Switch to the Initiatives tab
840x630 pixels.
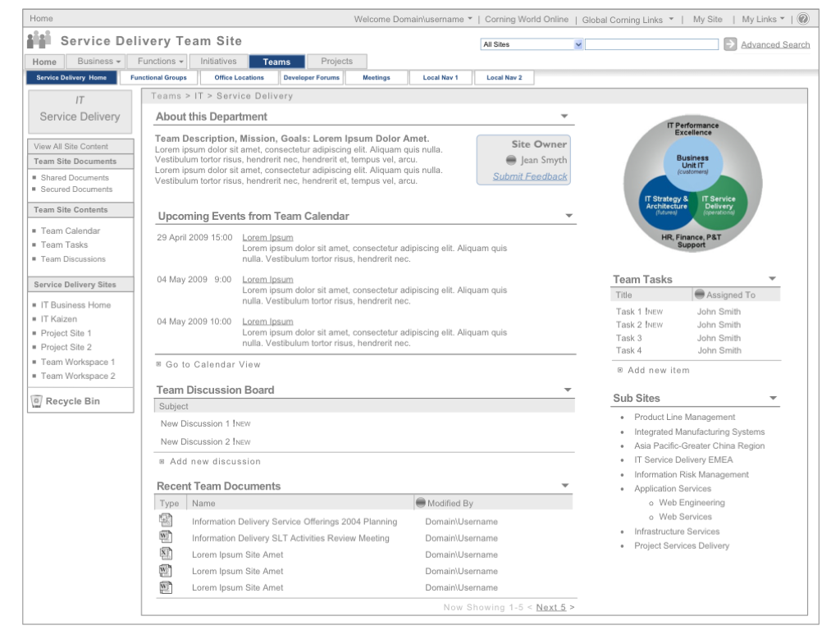[x=218, y=61]
